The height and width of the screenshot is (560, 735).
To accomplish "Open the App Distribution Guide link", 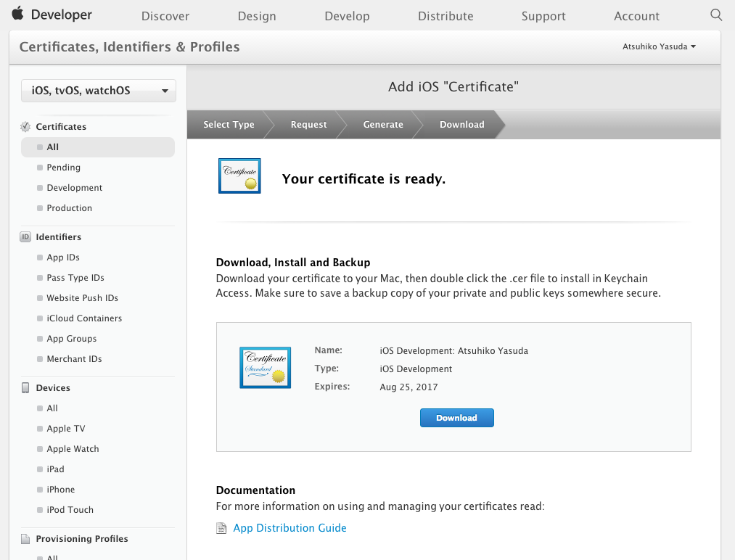I will click(x=290, y=528).
